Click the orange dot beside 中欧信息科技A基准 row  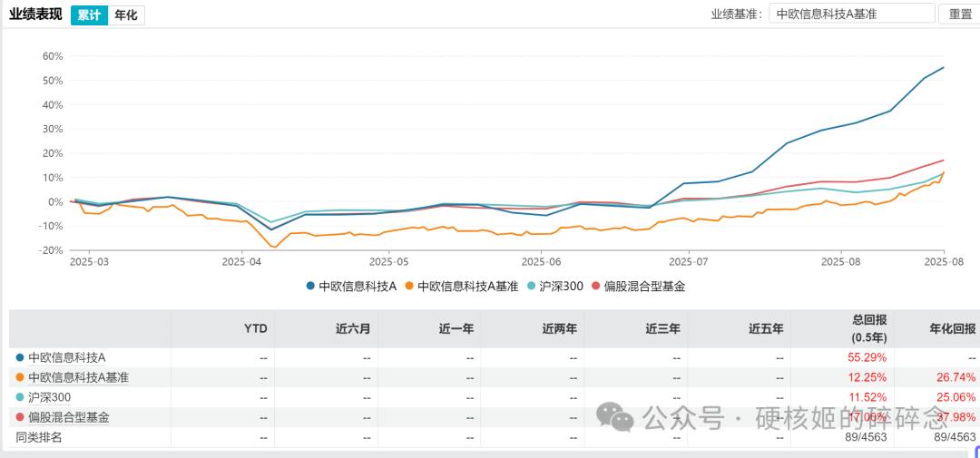(x=20, y=377)
